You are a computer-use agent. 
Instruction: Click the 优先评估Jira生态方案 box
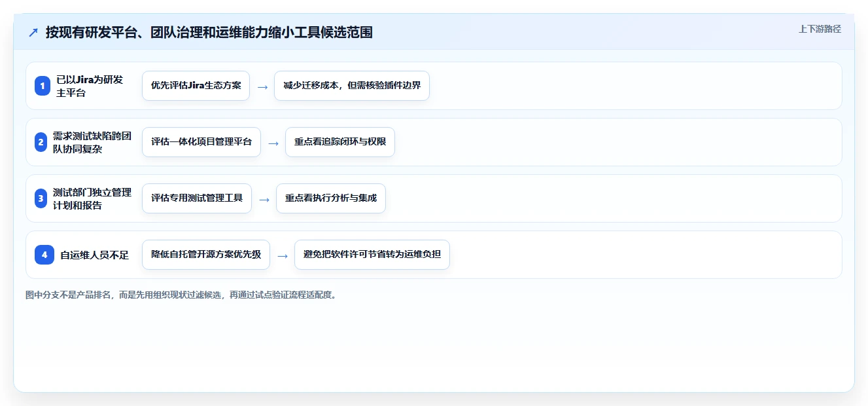(x=196, y=86)
